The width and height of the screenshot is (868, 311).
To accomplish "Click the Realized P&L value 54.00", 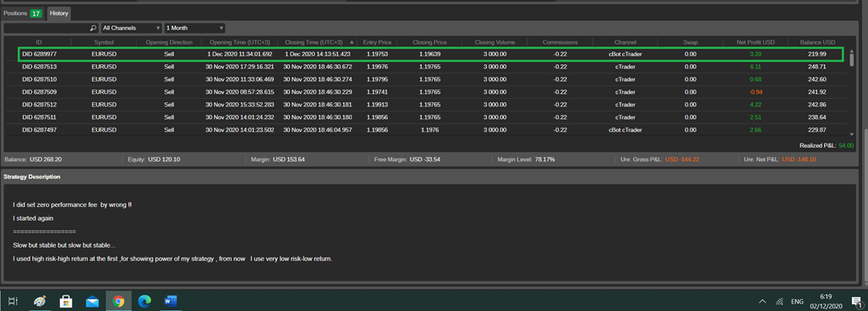I will tap(846, 145).
